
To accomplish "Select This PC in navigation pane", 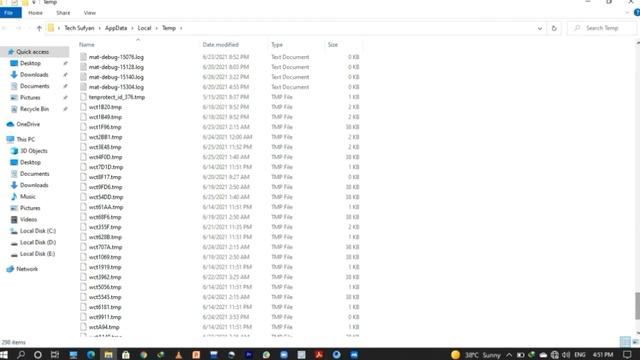I will tap(25, 139).
